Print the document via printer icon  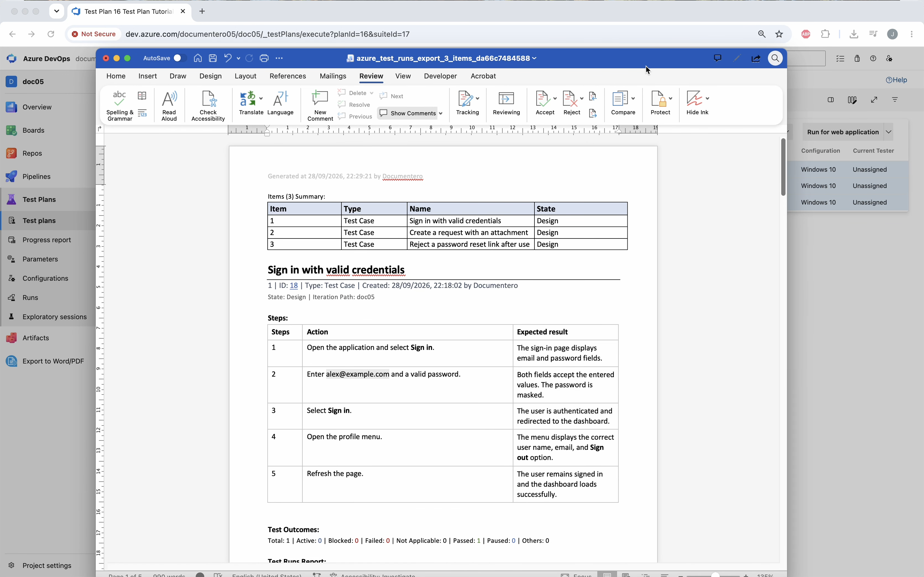click(264, 58)
